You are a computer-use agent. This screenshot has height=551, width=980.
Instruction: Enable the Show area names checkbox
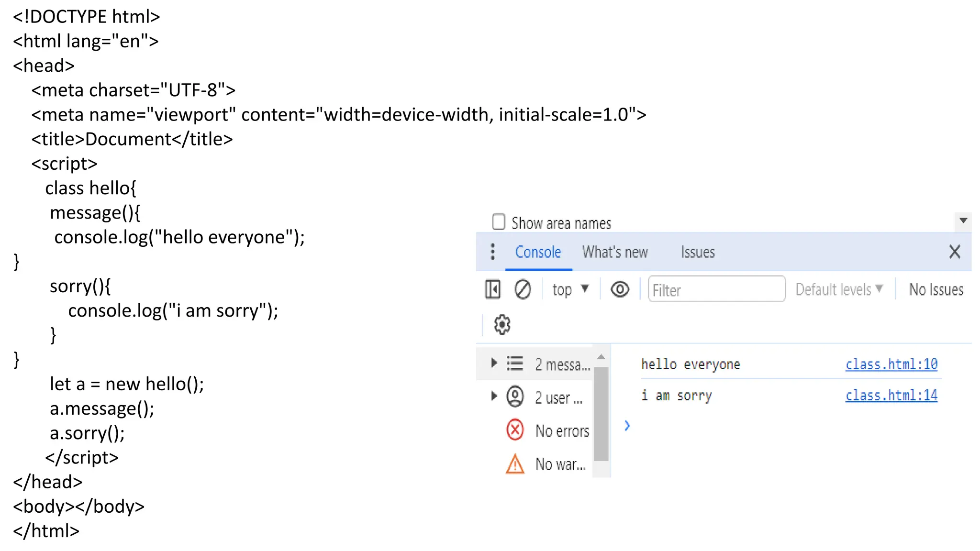coord(499,222)
